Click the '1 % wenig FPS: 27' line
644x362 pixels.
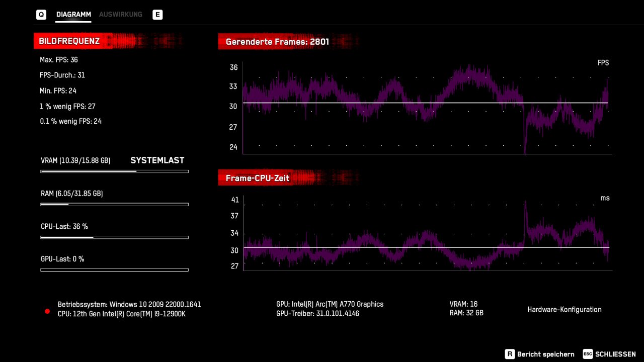coord(67,107)
